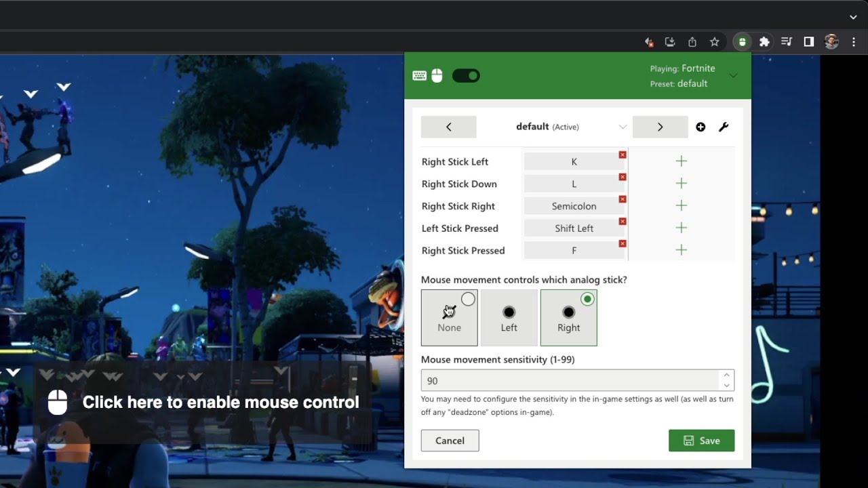Select Right analog stick for mouse movement
The image size is (868, 488).
click(x=569, y=318)
